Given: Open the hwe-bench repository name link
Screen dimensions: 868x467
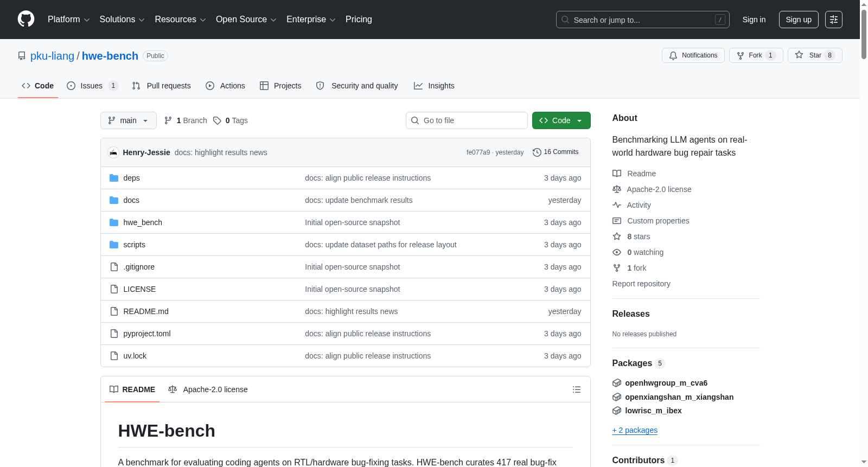Looking at the screenshot, I should click(x=110, y=56).
